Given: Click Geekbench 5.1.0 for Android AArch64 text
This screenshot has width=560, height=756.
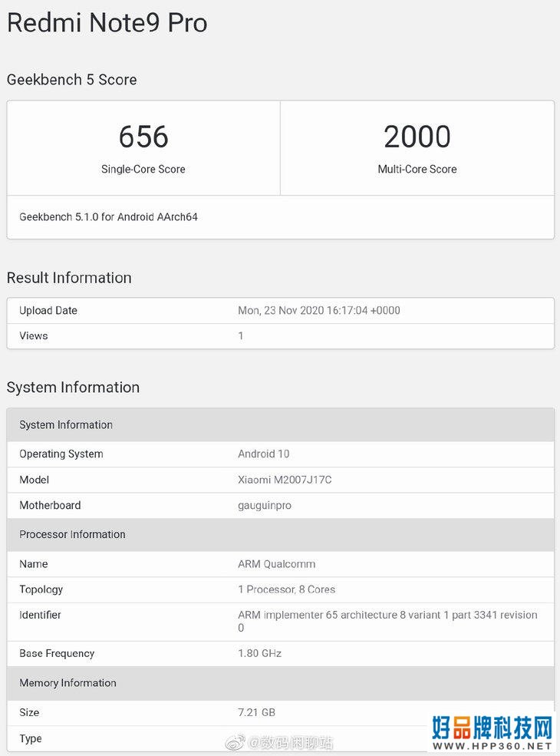Looking at the screenshot, I should coord(108,217).
